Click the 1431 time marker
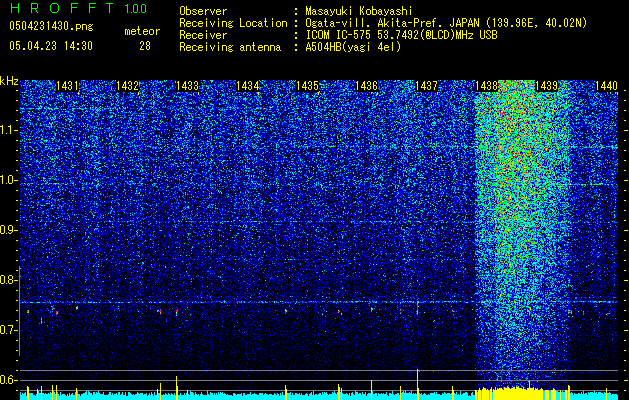Screen dimensions: 629x400 [x=67, y=86]
